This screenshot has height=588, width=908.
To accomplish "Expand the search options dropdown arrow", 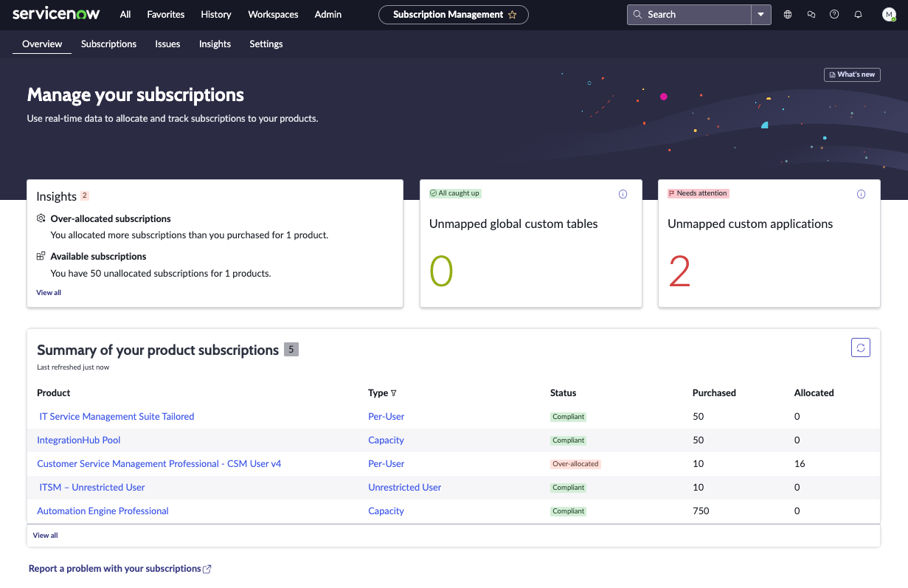I will pos(761,15).
